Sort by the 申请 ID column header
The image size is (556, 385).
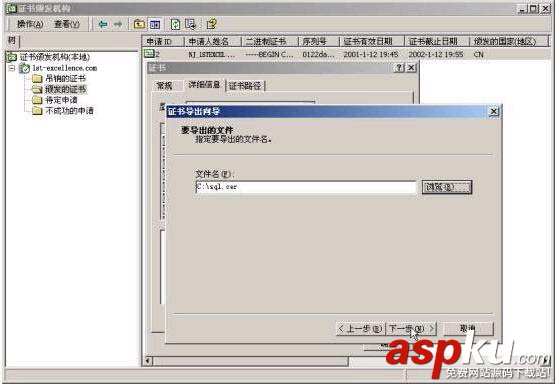163,41
